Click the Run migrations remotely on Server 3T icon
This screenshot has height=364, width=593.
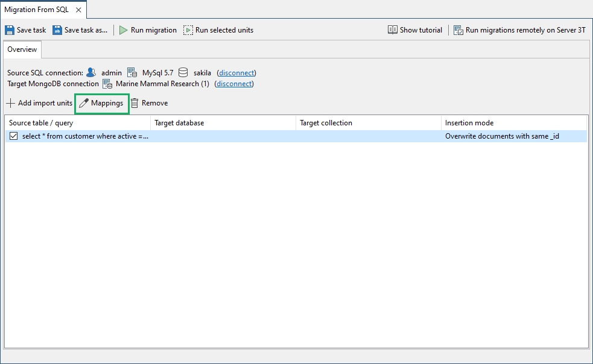(x=458, y=30)
